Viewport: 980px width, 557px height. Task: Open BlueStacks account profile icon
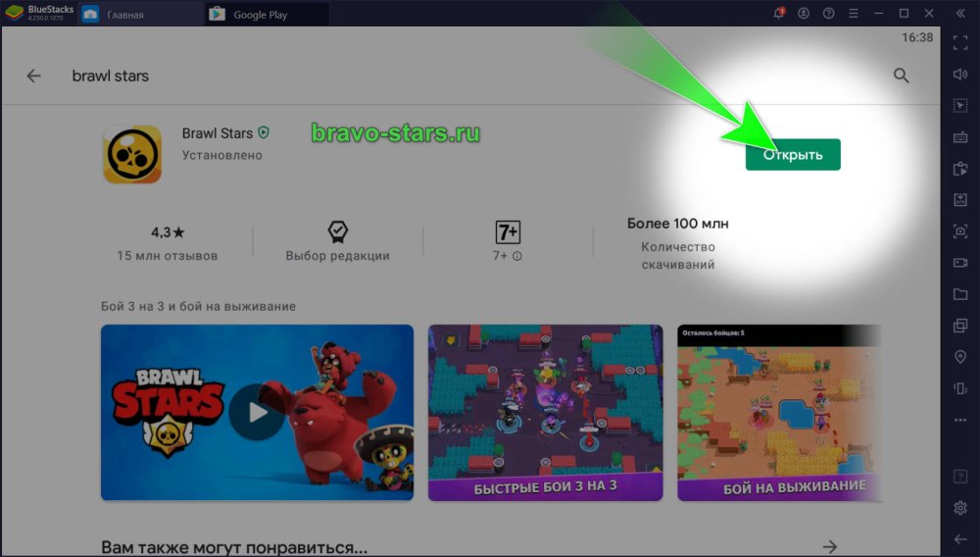(805, 14)
